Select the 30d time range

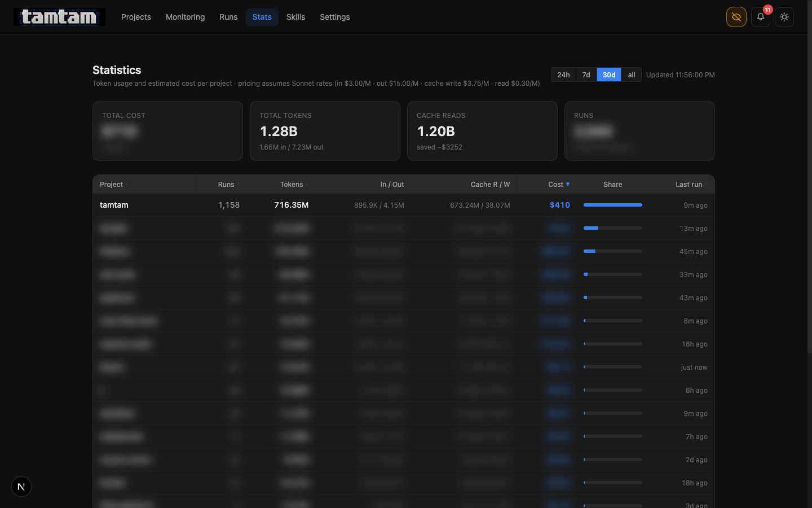(609, 75)
